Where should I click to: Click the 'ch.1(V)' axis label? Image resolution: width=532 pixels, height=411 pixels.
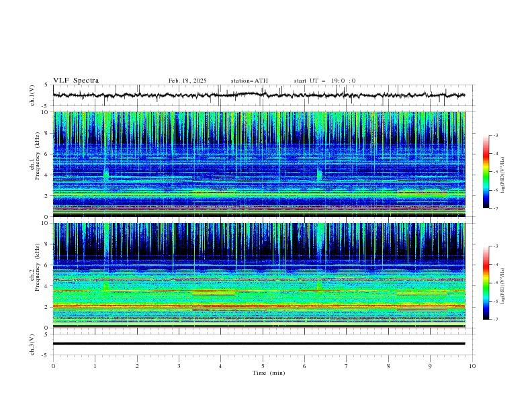pos(32,95)
